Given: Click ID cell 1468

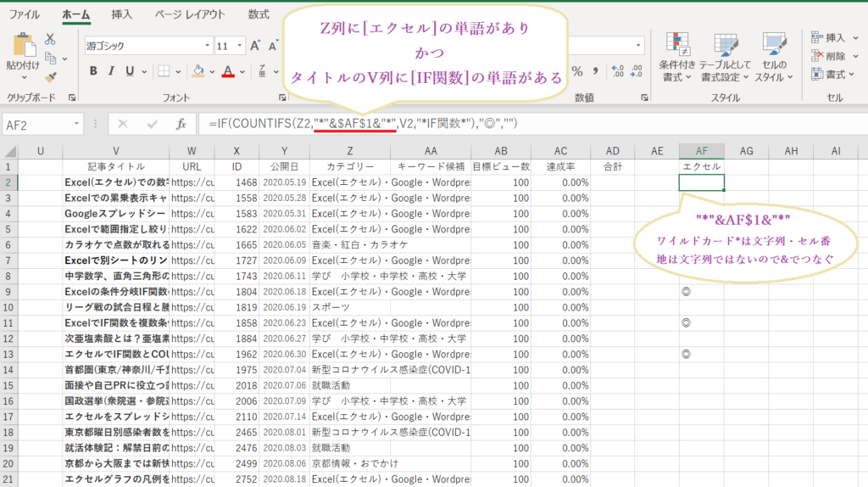Looking at the screenshot, I should [x=237, y=182].
